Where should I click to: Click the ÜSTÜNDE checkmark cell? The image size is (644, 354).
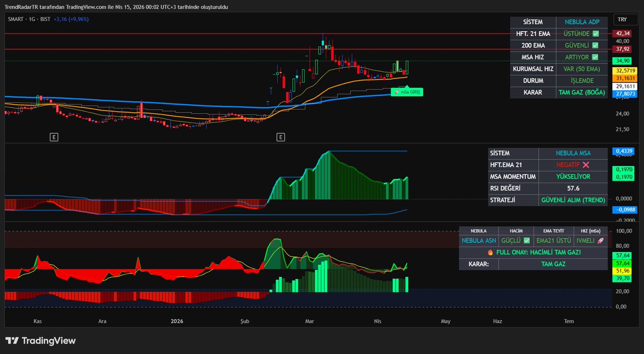pos(582,34)
